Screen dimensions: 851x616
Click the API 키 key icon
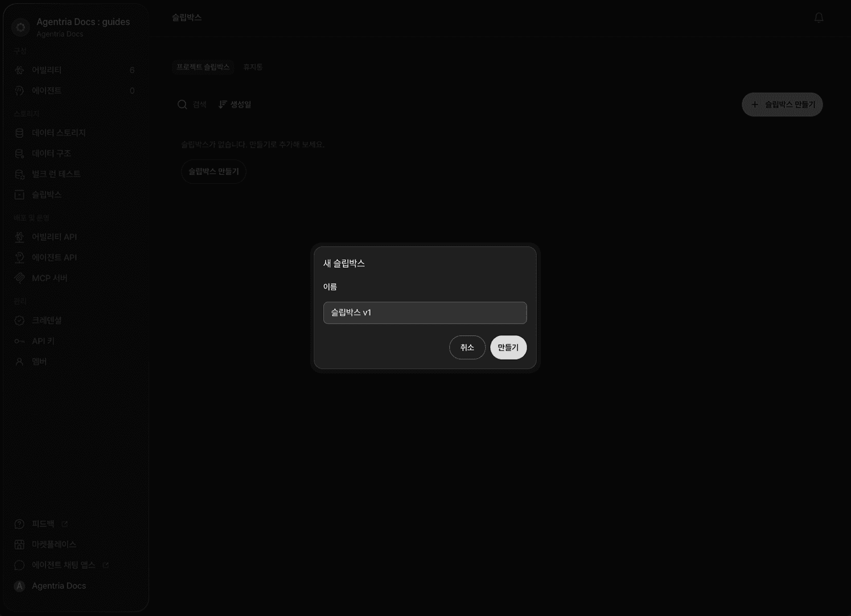point(19,341)
